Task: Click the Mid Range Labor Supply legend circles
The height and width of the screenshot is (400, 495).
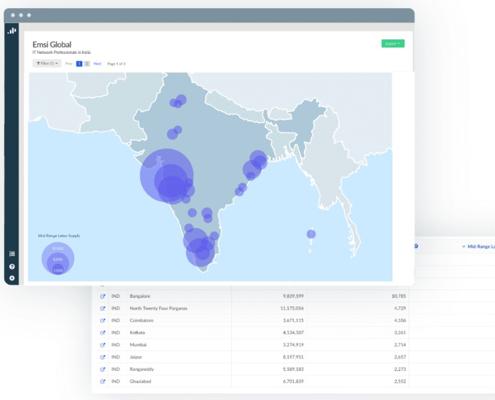Action: pos(58,258)
